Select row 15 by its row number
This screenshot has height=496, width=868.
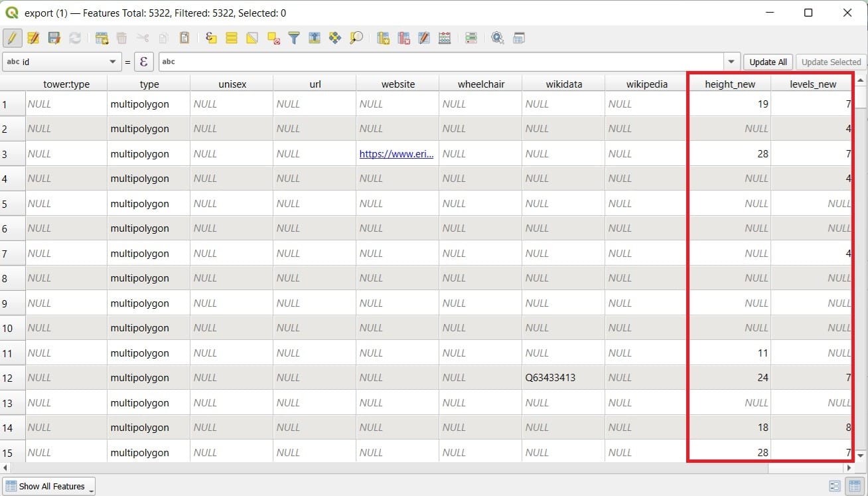pos(13,453)
